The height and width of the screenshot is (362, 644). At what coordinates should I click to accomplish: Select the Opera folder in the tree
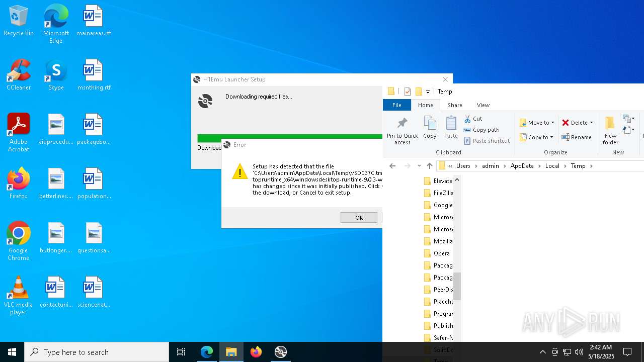click(437, 253)
